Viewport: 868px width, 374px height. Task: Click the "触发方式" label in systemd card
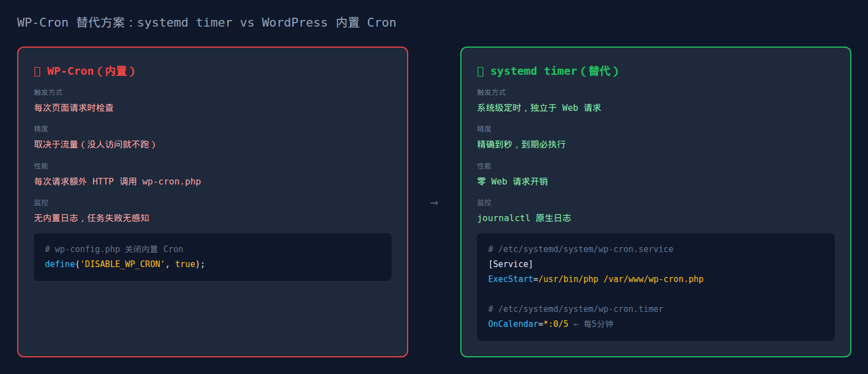point(491,93)
